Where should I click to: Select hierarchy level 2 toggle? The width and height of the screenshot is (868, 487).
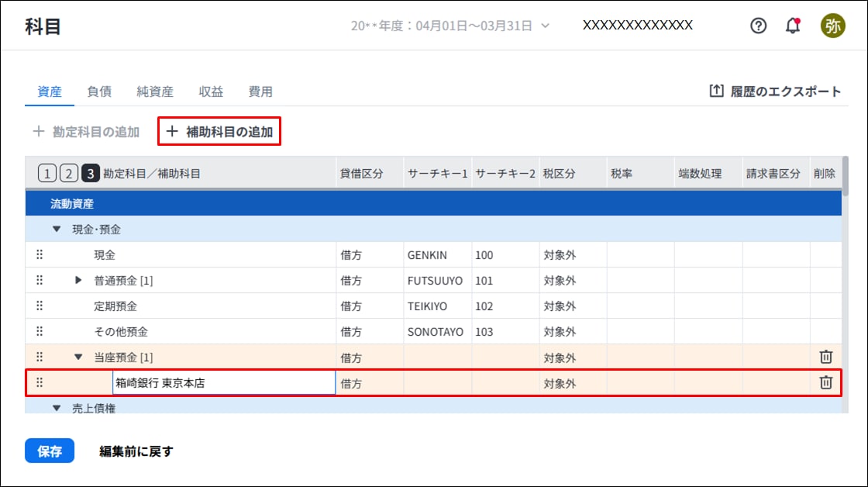pyautogui.click(x=68, y=174)
